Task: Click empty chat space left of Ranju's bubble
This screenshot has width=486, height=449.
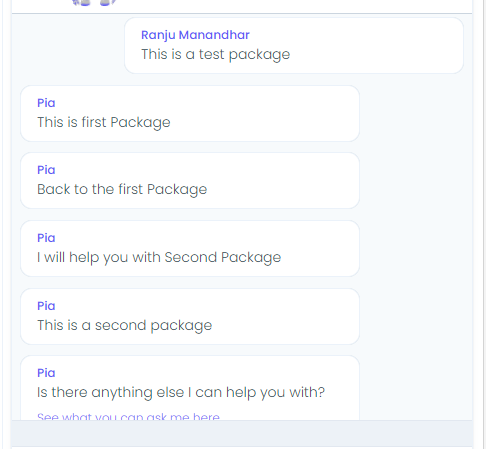Action: pyautogui.click(x=68, y=46)
